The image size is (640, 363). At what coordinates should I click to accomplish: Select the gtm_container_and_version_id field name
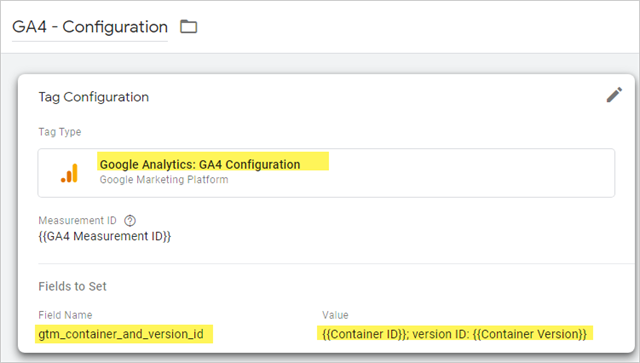click(121, 334)
